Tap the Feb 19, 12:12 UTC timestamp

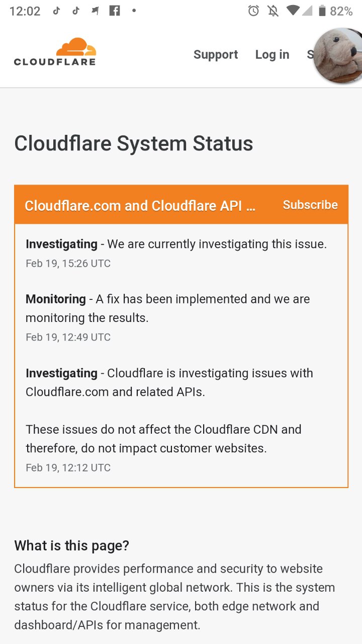68,468
